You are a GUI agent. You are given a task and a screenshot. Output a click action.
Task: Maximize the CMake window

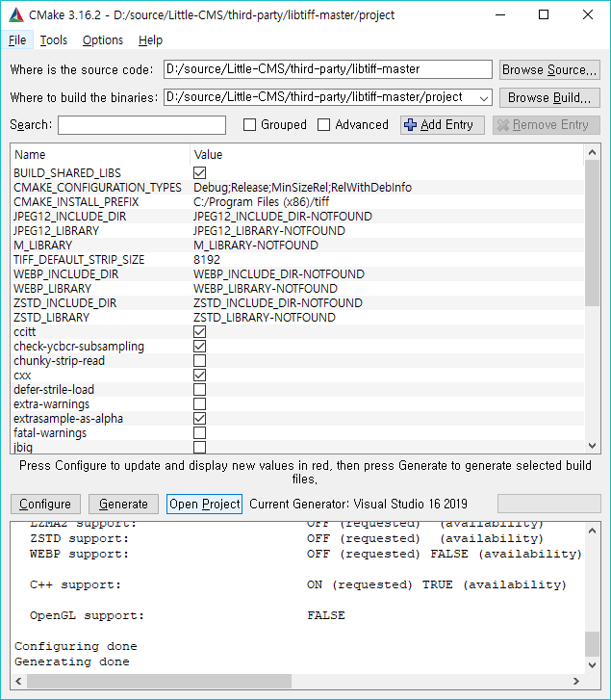tap(544, 14)
